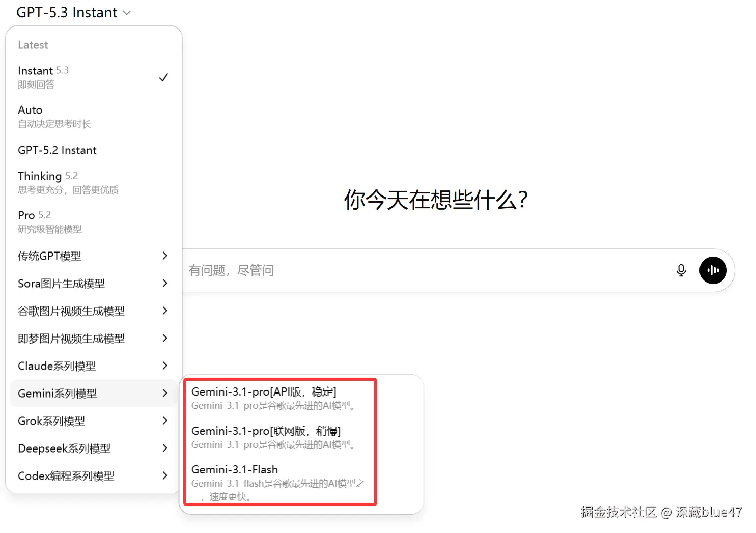The height and width of the screenshot is (533, 756).
Task: Click the checkmark beside Instant 5.3
Action: coord(163,77)
